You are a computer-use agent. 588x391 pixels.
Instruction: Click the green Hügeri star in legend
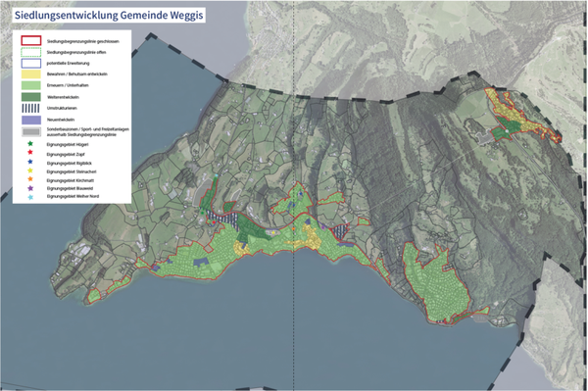click(30, 144)
